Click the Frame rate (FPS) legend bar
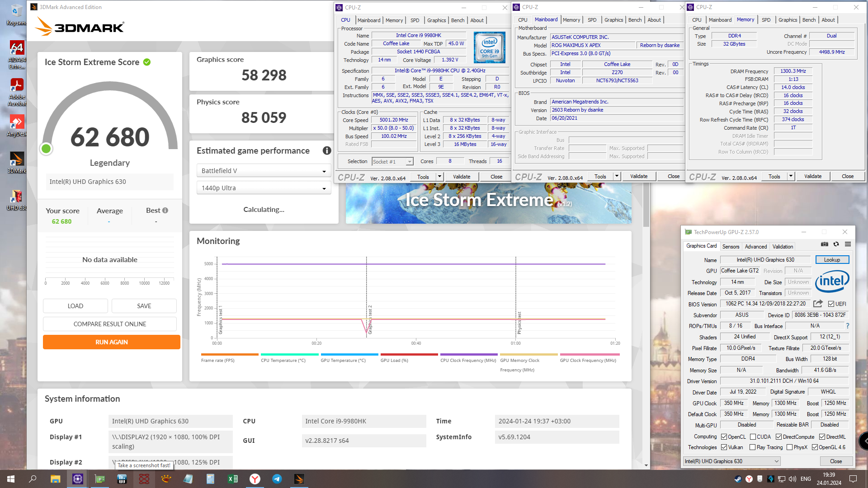This screenshot has width=868, height=488. tap(230, 354)
